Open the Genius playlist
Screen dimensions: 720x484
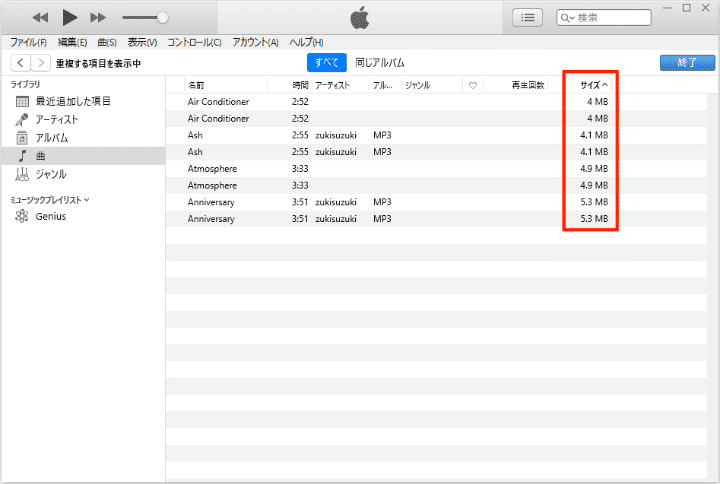pyautogui.click(x=83, y=216)
